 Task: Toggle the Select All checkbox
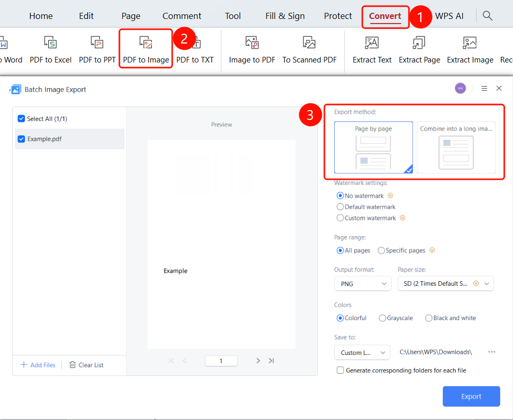(21, 118)
